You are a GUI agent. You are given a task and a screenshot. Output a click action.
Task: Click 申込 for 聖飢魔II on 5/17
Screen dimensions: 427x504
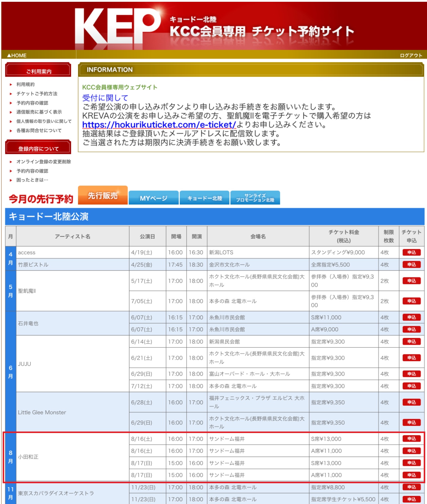coord(412,281)
